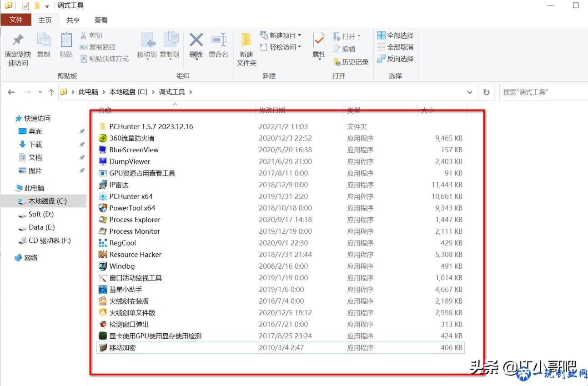Image resolution: width=588 pixels, height=386 pixels.
Task: Open Quick Access Toolbar customize dropdown
Action: point(47,6)
